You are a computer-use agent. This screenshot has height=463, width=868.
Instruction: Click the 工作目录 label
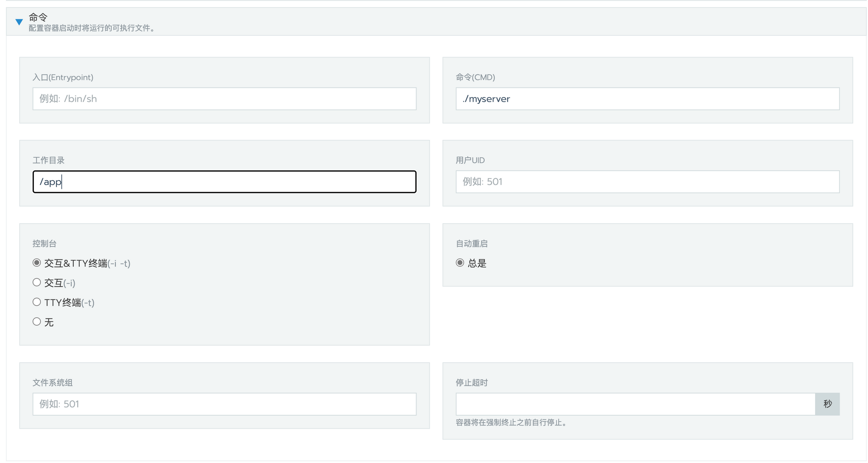point(48,160)
